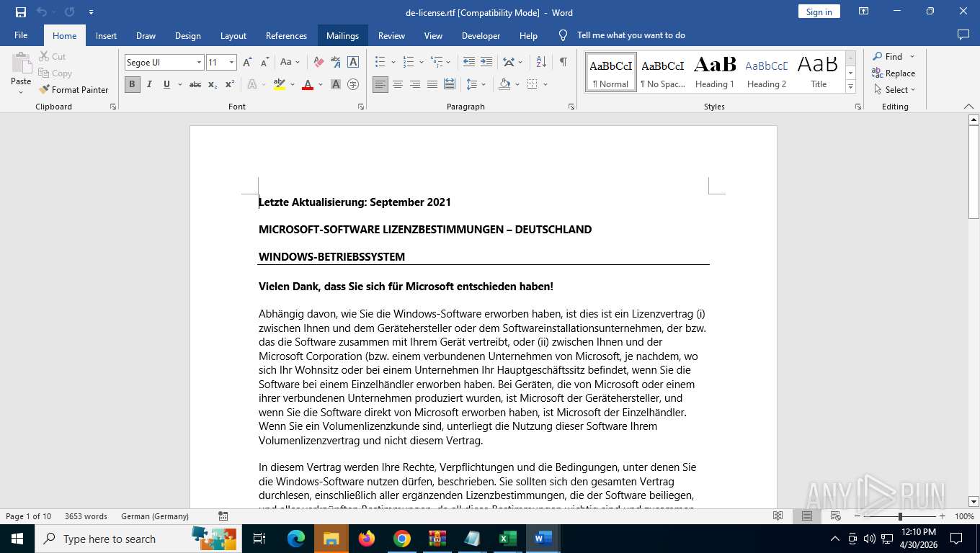
Task: Decrease paragraph indent
Action: 469,63
